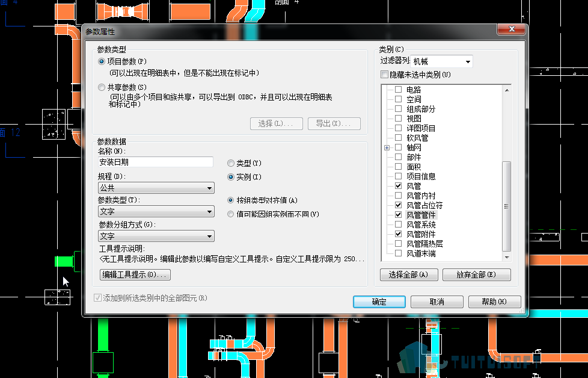Open the 过滤器列表 dropdown showing 机械
588x378 pixels.
click(x=441, y=61)
